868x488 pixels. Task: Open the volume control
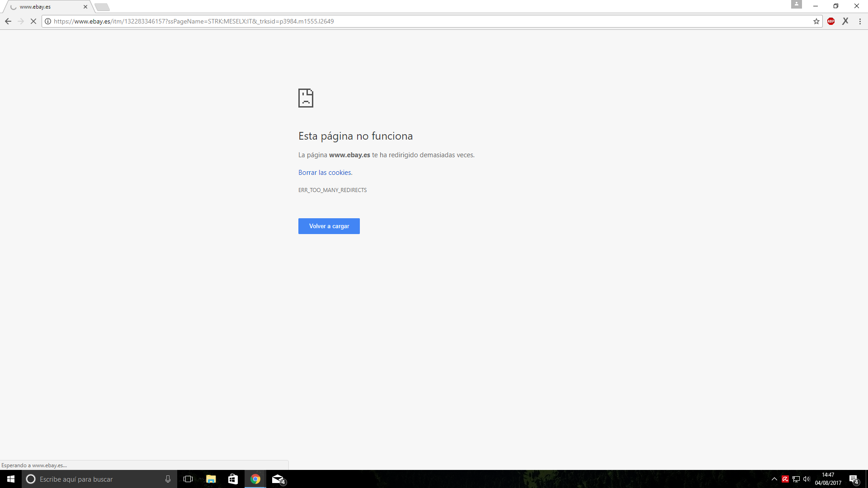[x=807, y=479]
